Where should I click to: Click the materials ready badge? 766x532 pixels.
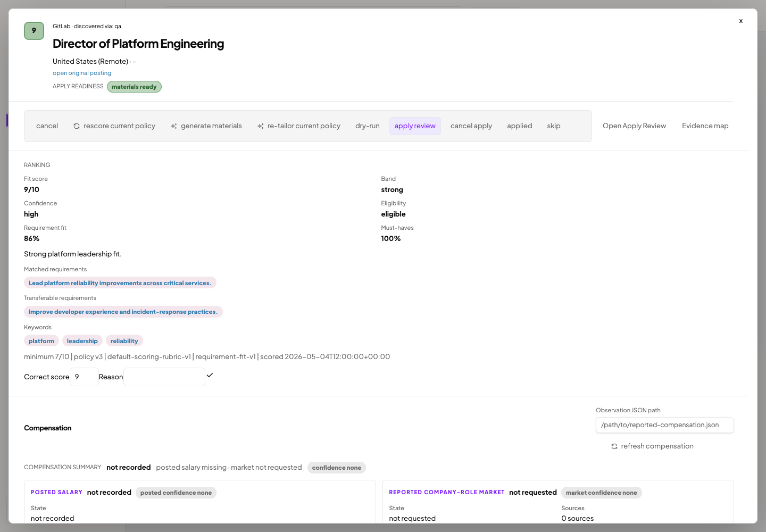click(134, 87)
